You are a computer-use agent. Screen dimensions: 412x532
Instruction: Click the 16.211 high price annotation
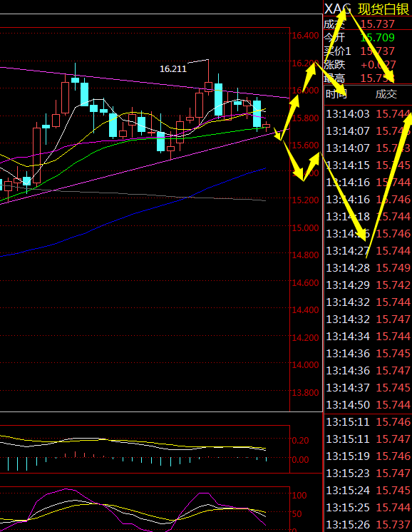coord(173,69)
